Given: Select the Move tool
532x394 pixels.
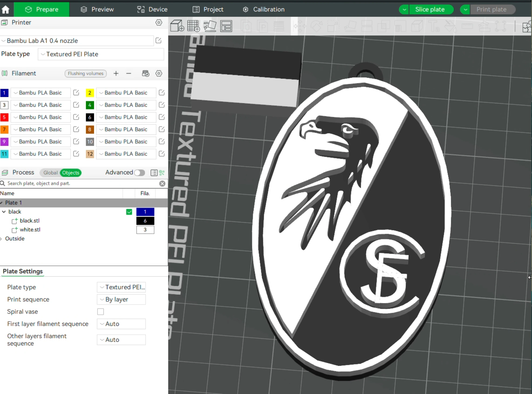Looking at the screenshot, I should [300, 26].
